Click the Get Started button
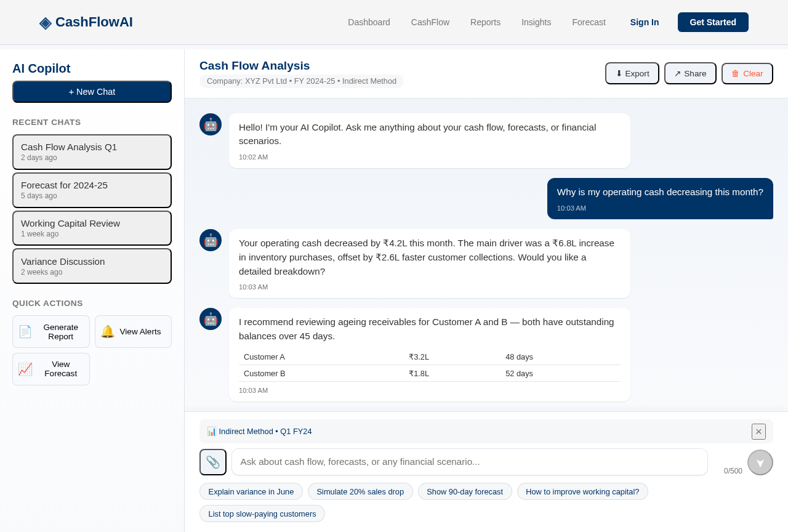 (x=713, y=22)
